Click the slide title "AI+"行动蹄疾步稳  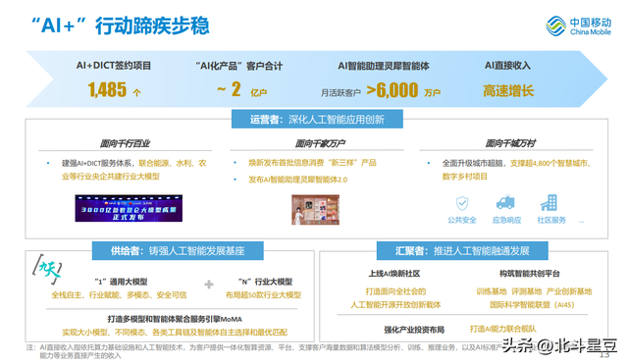point(120,26)
